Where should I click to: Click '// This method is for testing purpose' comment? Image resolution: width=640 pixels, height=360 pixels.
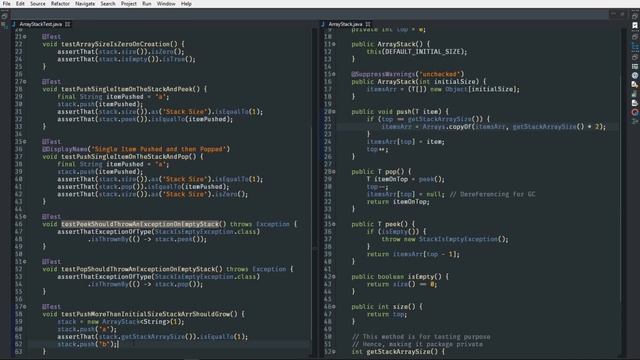click(421, 337)
